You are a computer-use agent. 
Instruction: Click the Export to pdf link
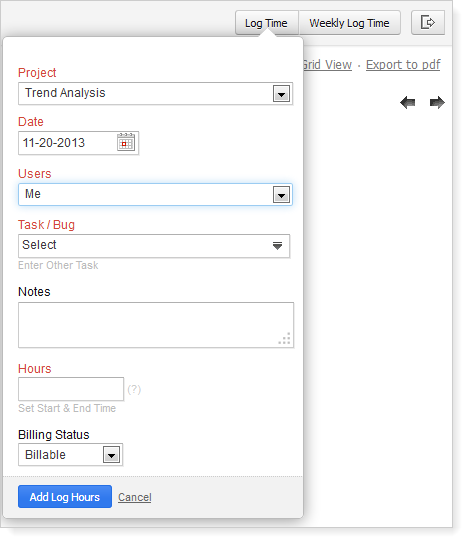403,65
